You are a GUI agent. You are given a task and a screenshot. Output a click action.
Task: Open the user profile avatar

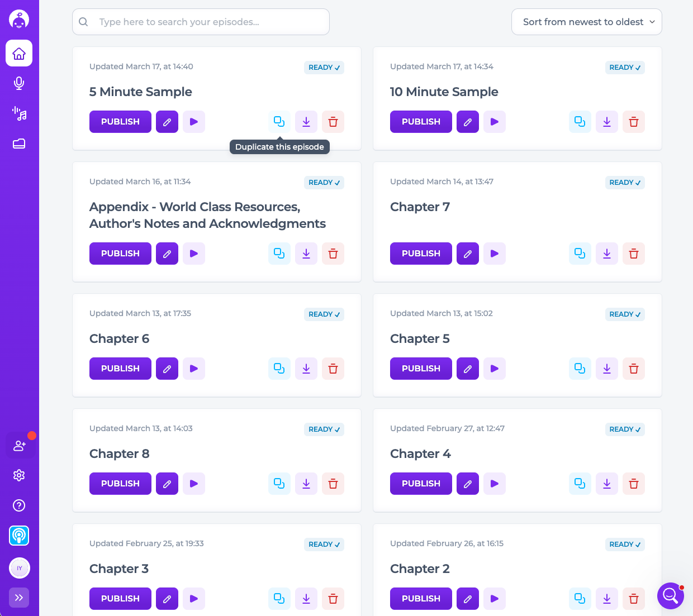pos(20,568)
